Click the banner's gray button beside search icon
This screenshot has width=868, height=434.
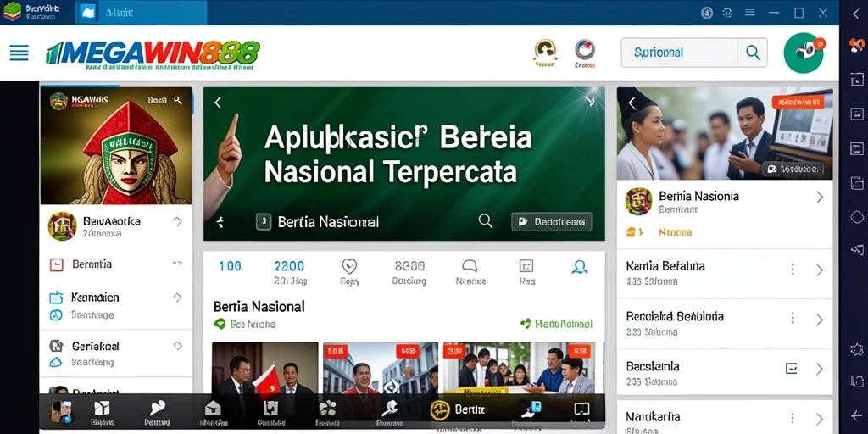551,222
